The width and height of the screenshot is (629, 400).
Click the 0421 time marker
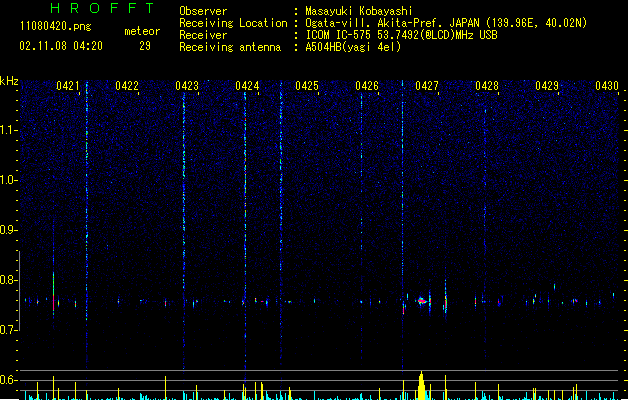click(x=67, y=86)
